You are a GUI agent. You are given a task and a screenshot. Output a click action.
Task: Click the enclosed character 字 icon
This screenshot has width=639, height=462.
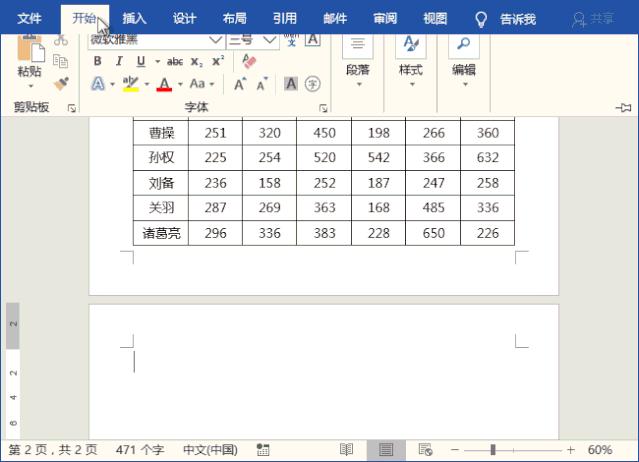(x=313, y=84)
